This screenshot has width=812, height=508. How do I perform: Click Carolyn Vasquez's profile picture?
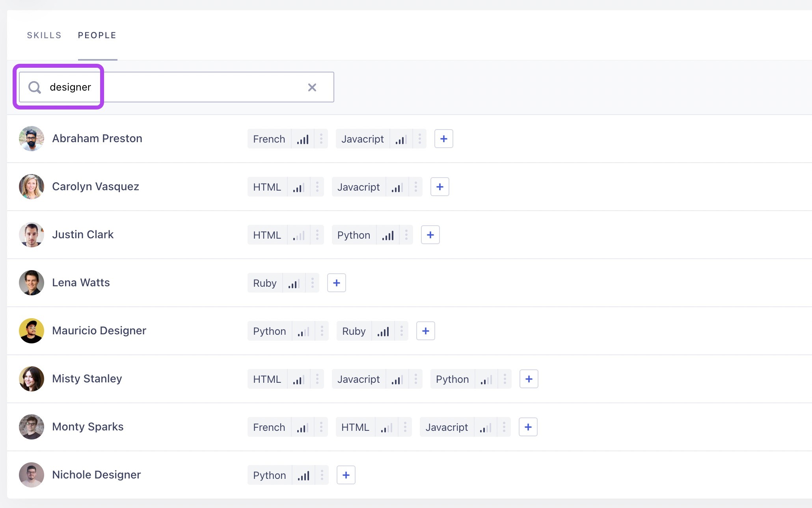tap(31, 187)
